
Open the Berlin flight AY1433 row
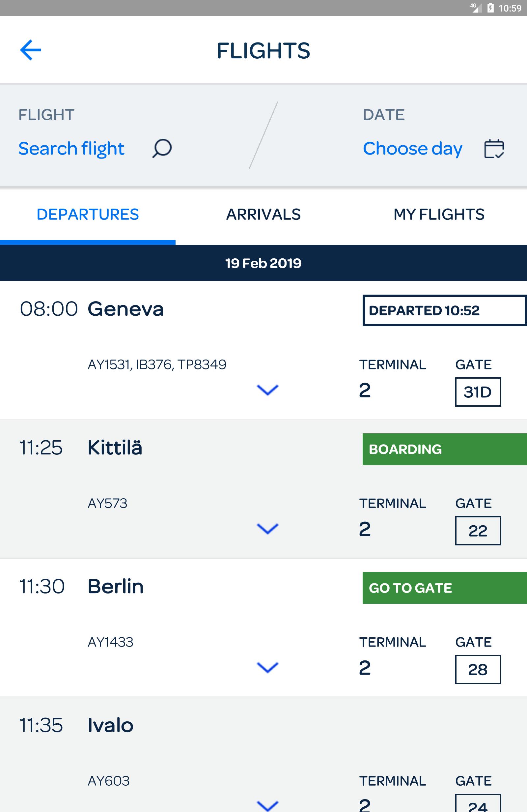click(263, 627)
